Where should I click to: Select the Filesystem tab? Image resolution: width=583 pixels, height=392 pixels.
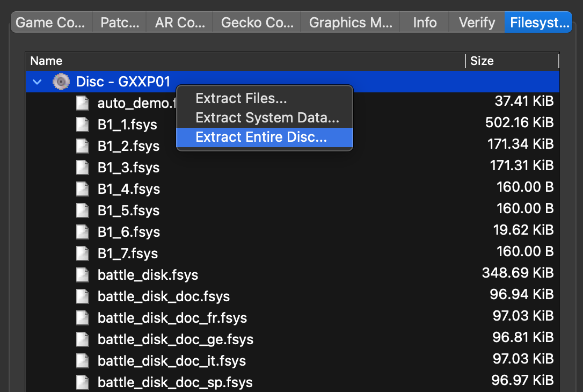[x=539, y=23]
